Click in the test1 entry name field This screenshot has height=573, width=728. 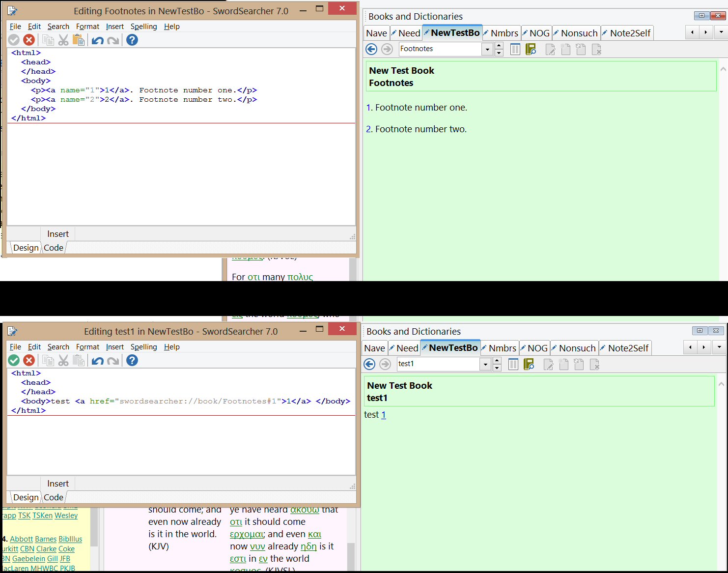[x=438, y=364]
